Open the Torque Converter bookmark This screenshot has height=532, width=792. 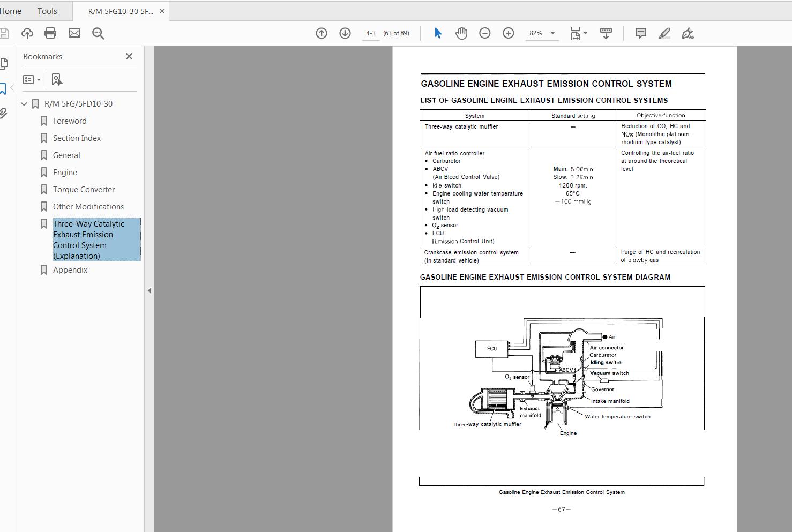click(84, 190)
